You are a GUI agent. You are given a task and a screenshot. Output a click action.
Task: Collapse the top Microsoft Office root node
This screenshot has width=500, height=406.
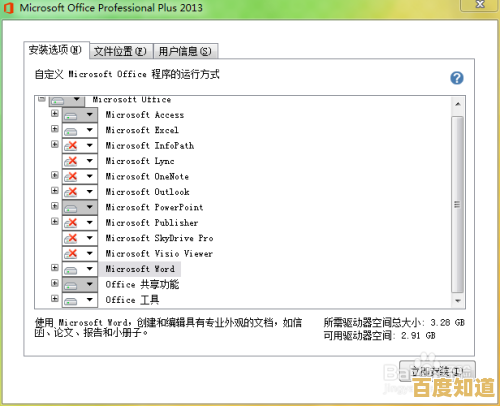click(42, 99)
